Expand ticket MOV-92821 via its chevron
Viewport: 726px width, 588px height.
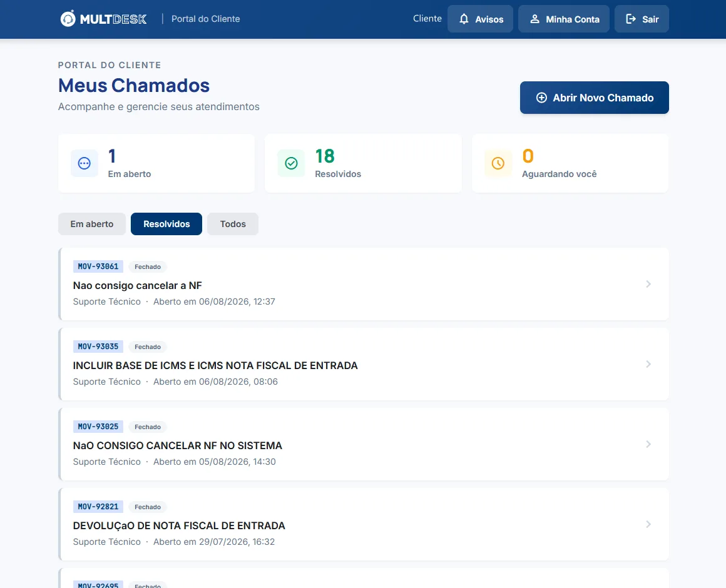[x=648, y=524]
